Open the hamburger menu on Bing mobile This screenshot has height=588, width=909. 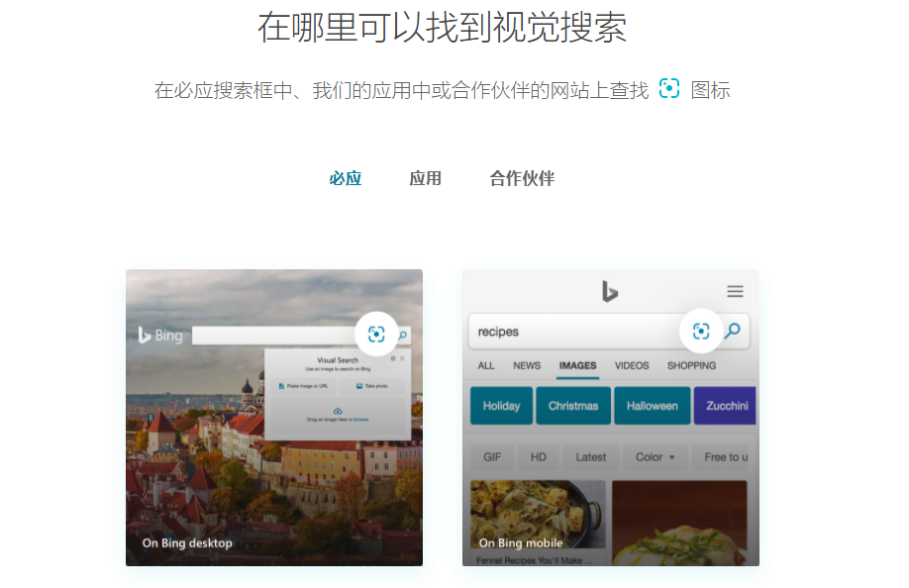(735, 291)
